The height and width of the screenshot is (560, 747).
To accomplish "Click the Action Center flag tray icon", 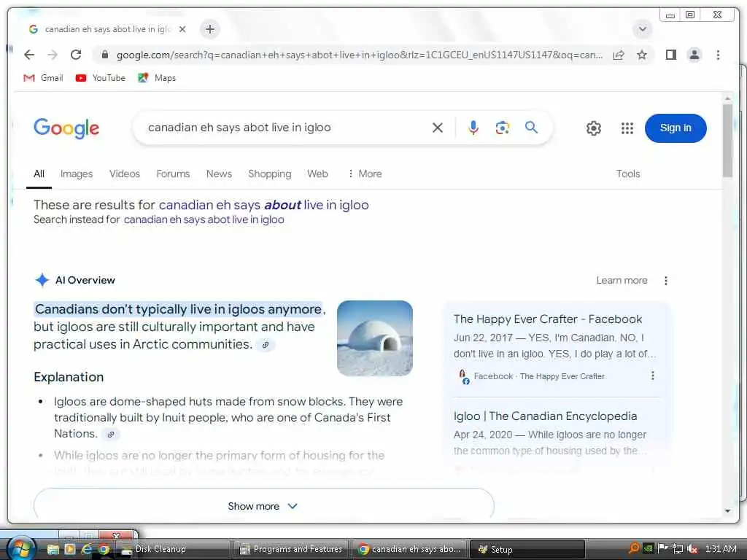I will pyautogui.click(x=662, y=548).
